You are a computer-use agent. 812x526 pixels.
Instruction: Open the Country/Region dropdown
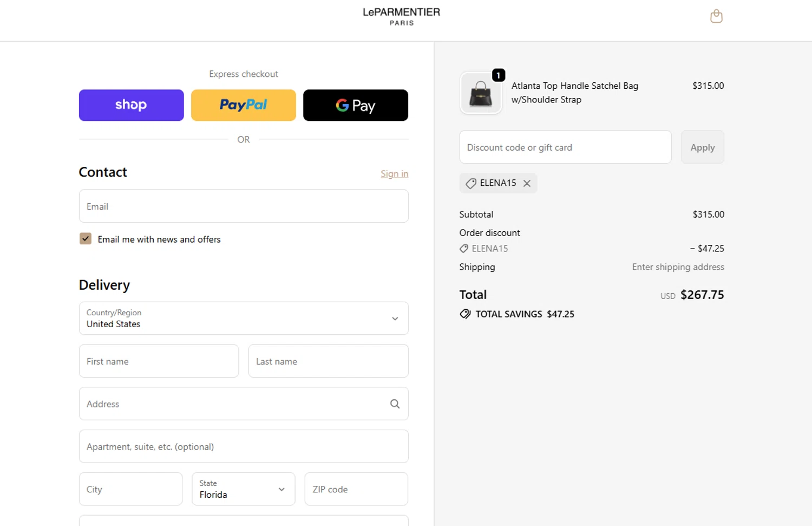click(244, 319)
